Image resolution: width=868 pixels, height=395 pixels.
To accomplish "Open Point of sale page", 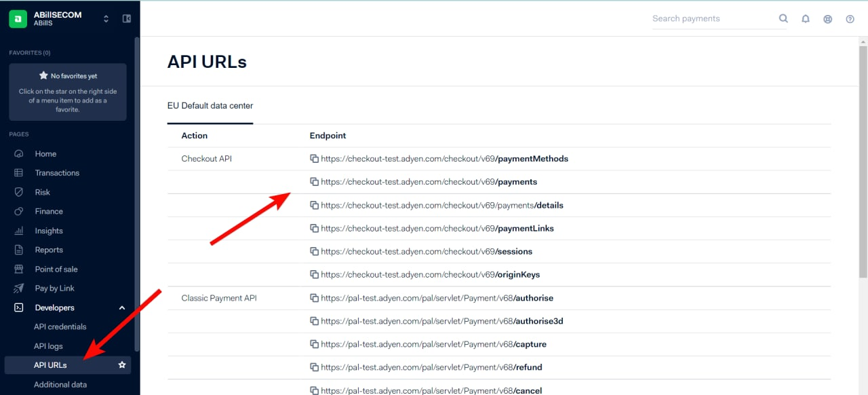I will 56,269.
